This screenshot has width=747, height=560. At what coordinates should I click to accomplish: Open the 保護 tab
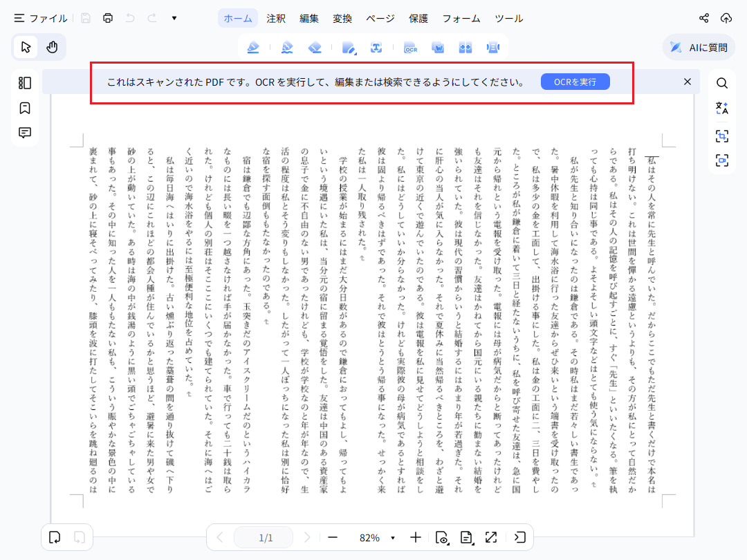pos(418,19)
